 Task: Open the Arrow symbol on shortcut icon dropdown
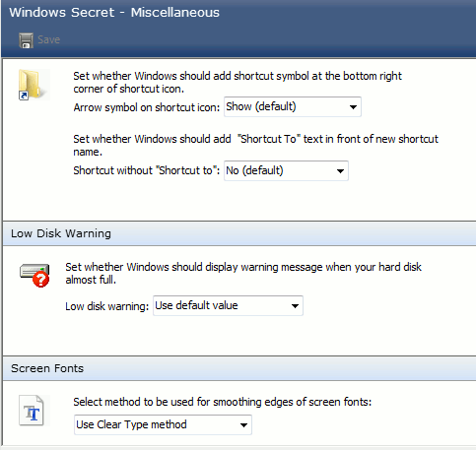293,106
